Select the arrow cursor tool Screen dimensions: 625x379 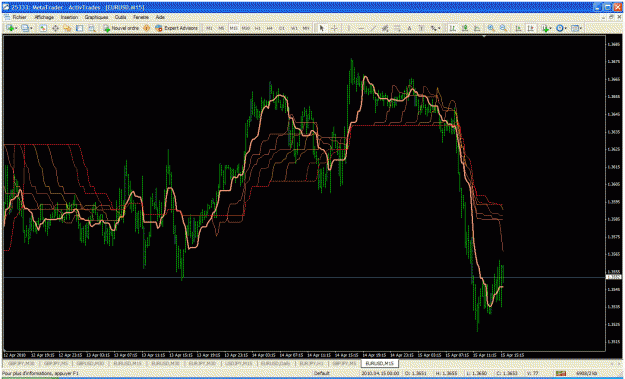[322, 28]
